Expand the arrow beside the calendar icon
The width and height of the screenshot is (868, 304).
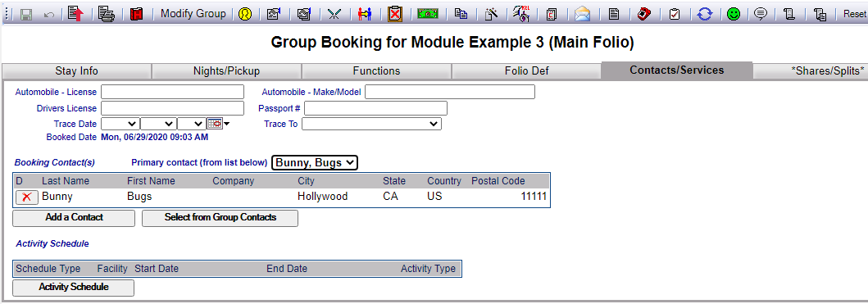coord(226,124)
